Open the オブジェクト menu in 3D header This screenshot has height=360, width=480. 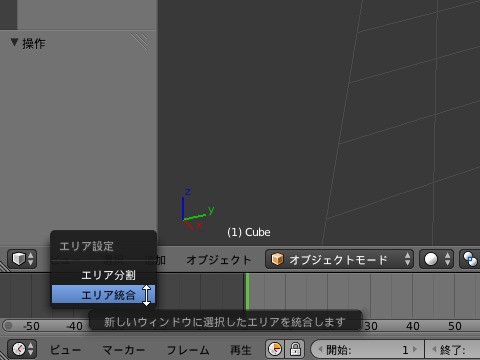tap(219, 260)
